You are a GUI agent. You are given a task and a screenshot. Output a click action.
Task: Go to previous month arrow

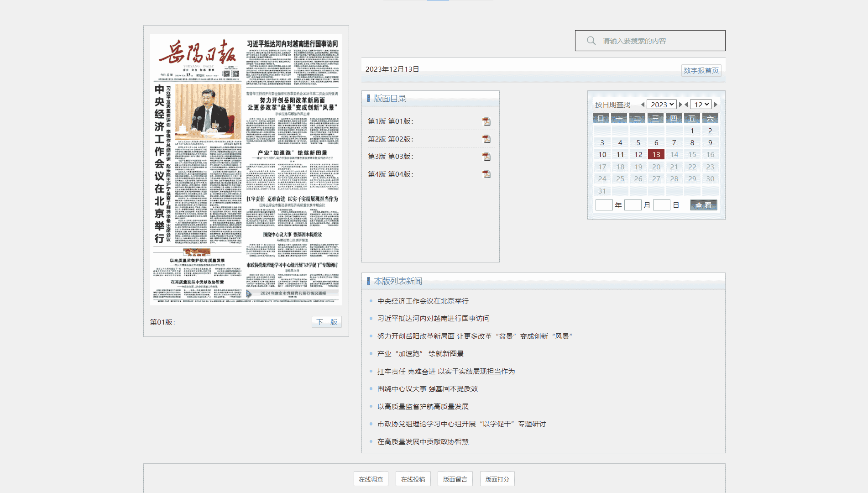coord(686,105)
